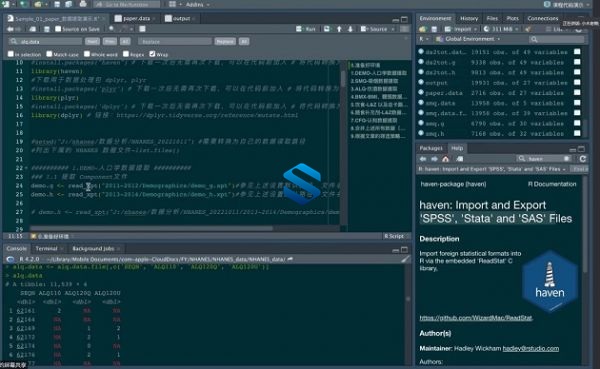Click the editor save icon near Source on Save

coord(47,29)
